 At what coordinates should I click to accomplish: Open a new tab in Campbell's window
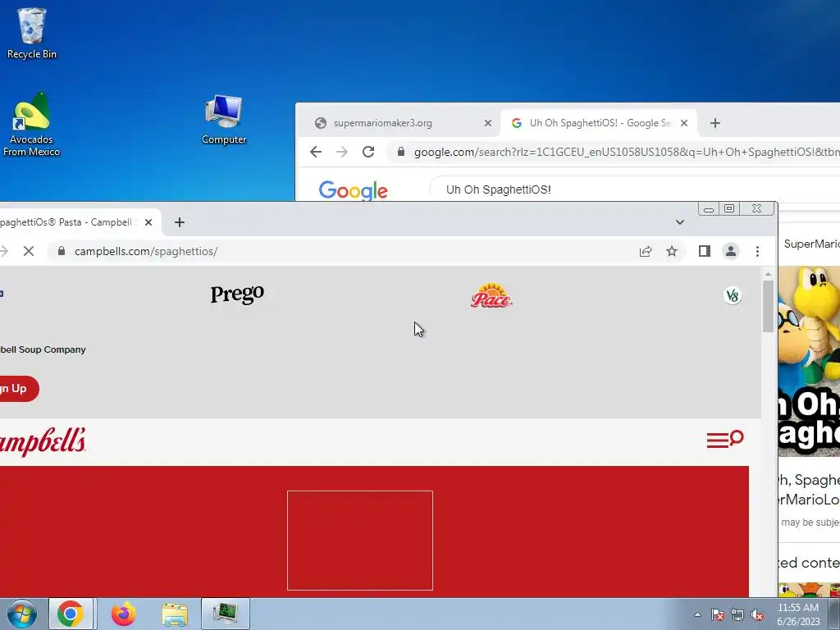[x=180, y=222]
